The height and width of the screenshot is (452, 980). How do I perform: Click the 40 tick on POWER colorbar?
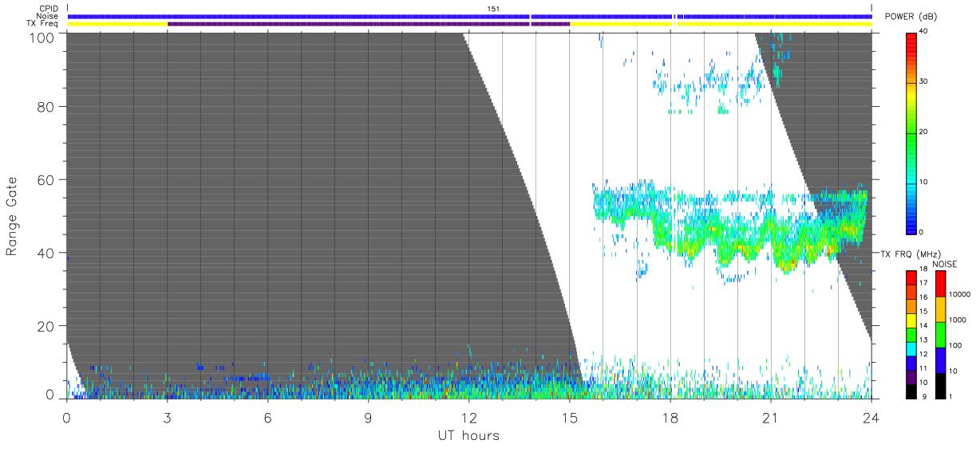(x=924, y=31)
